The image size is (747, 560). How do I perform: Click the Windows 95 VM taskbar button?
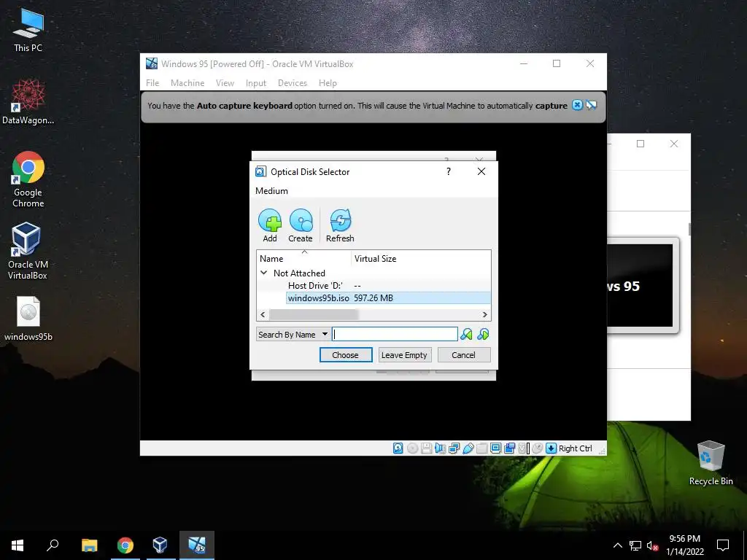pos(196,545)
